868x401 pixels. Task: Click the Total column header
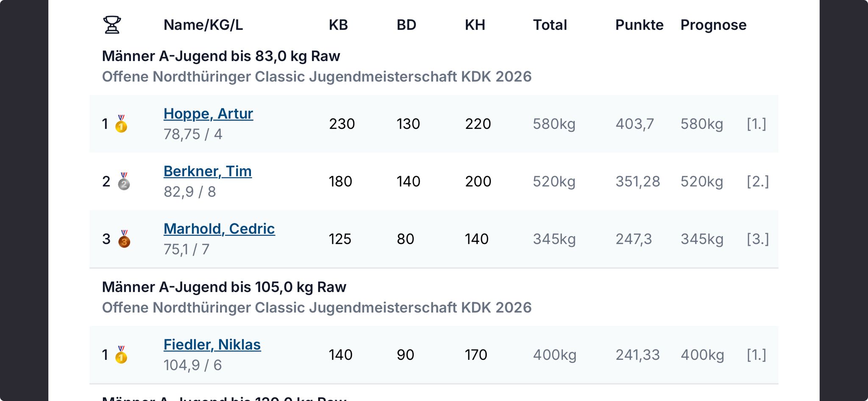pos(550,25)
